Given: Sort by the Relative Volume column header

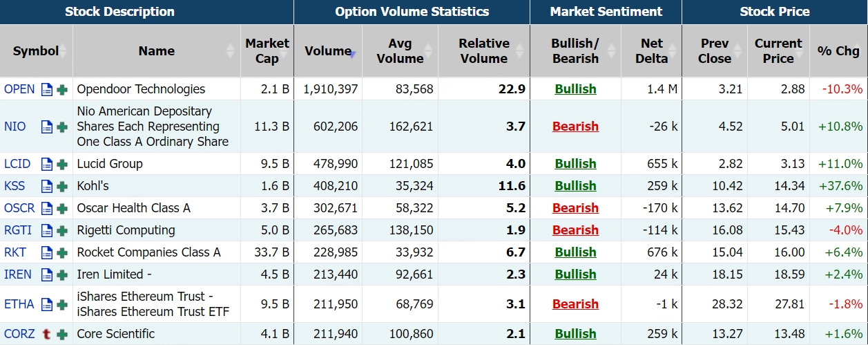Looking at the screenshot, I should click(x=484, y=51).
